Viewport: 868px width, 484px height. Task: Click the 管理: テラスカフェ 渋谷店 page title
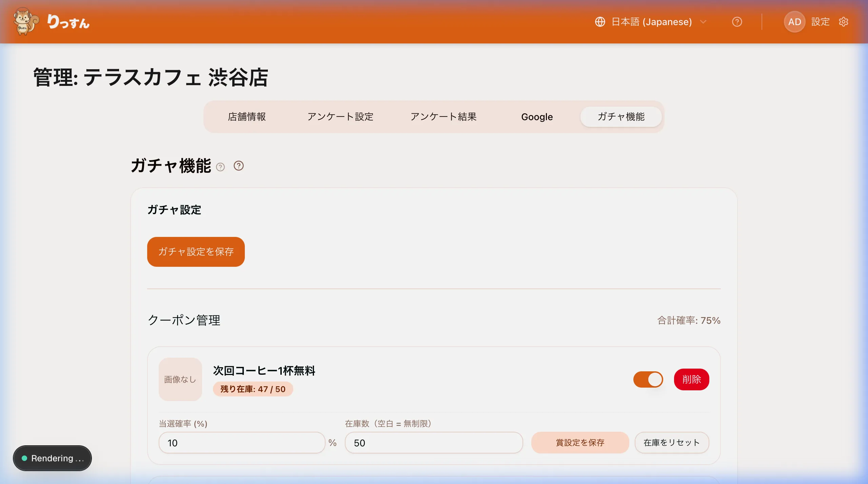151,77
